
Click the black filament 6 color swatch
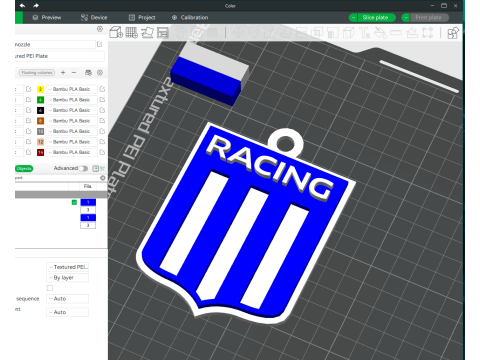coord(40,110)
